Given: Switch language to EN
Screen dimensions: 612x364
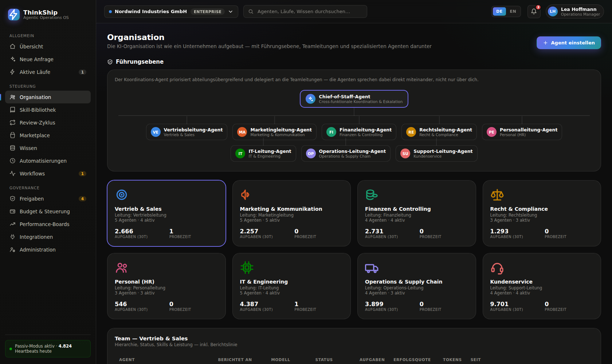Looking at the screenshot, I should point(513,11).
